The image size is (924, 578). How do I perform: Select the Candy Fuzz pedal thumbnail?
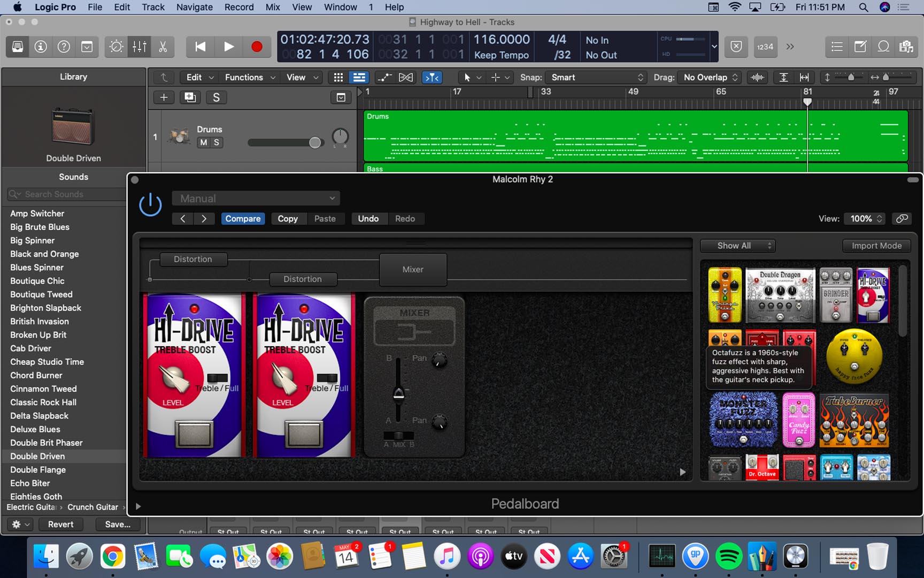(799, 420)
